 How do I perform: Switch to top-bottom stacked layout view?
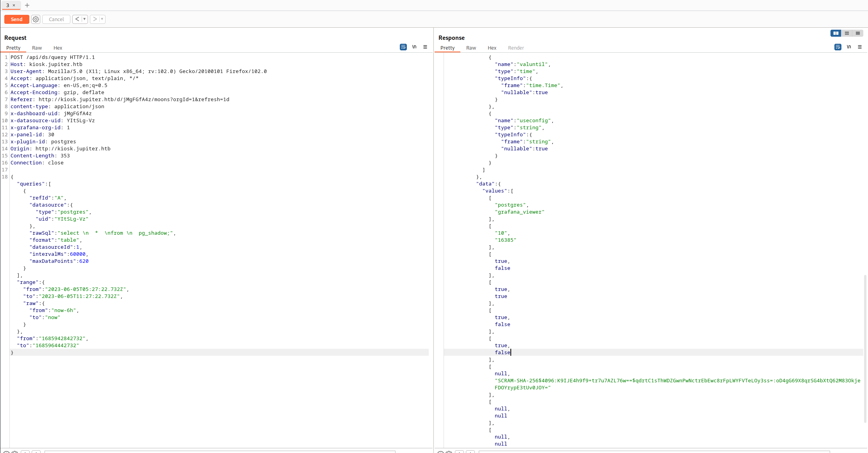847,33
